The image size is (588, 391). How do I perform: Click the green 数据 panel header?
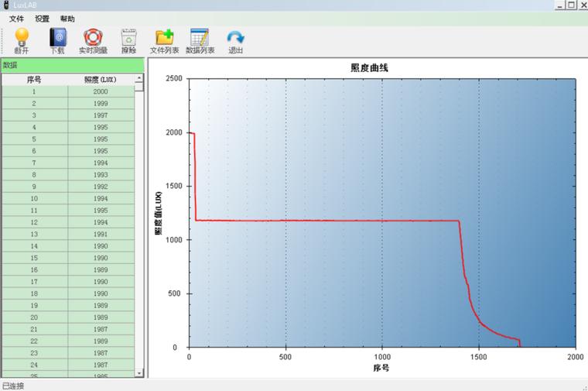tap(73, 65)
